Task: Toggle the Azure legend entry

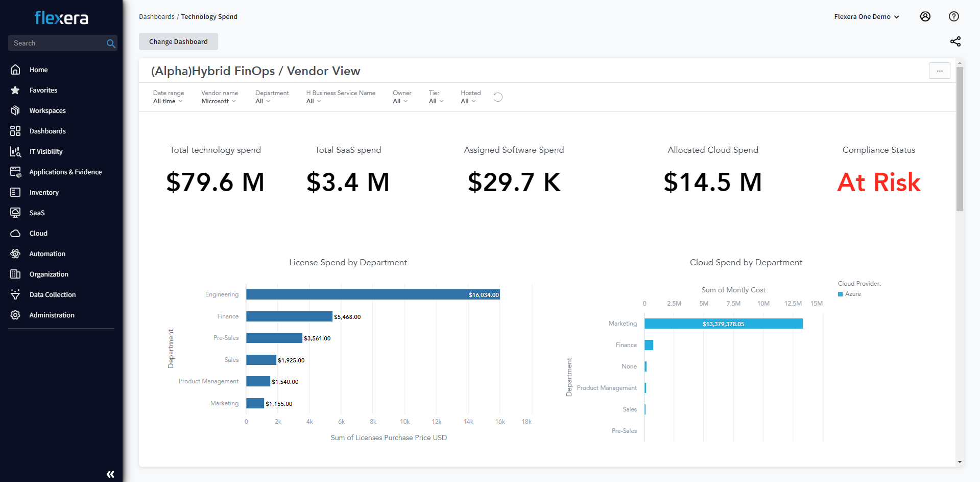Action: click(849, 294)
